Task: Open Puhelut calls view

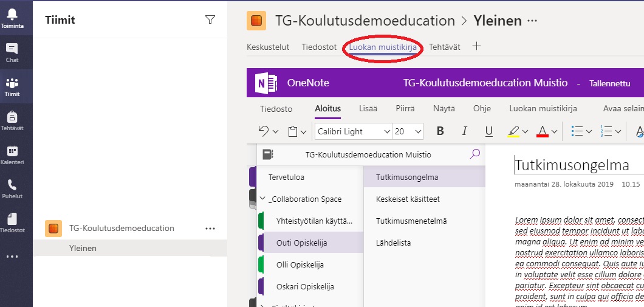Action: pos(12,189)
